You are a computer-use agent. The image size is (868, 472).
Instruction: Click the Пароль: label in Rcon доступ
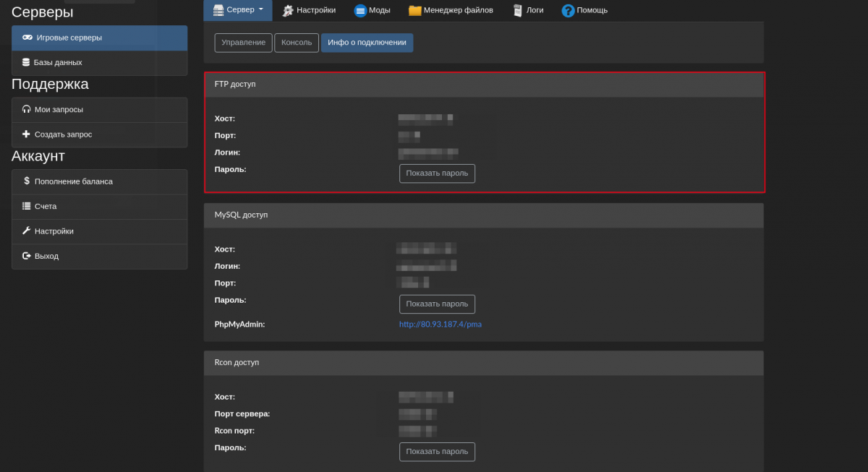[231, 447]
